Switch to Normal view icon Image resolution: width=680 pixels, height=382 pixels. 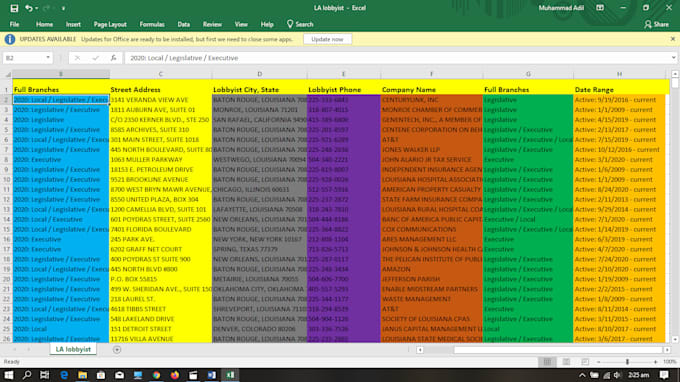(x=547, y=362)
